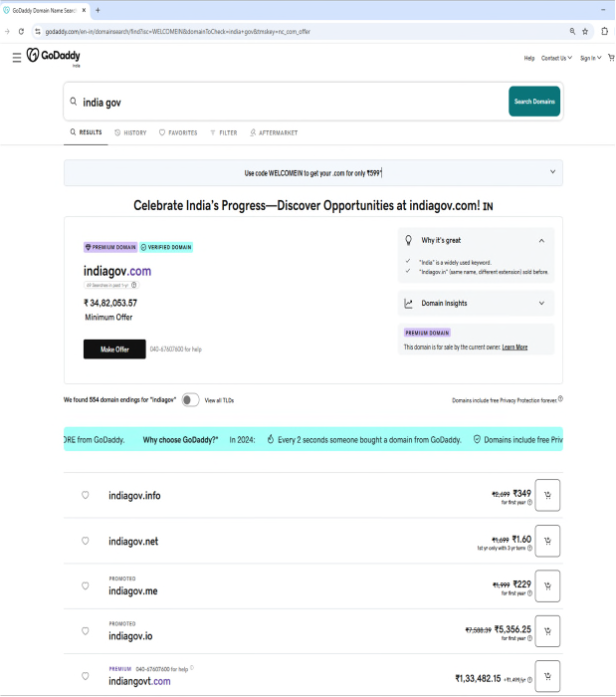Collapse the Why it's great panel

pos(541,241)
